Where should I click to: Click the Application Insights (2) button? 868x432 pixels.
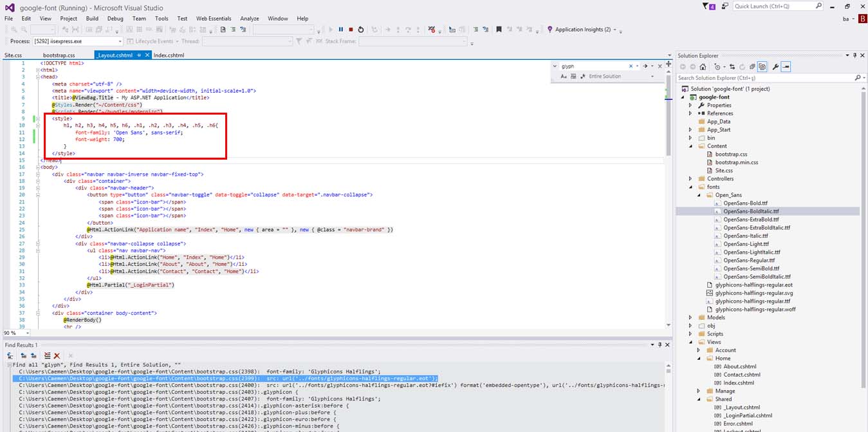582,30
